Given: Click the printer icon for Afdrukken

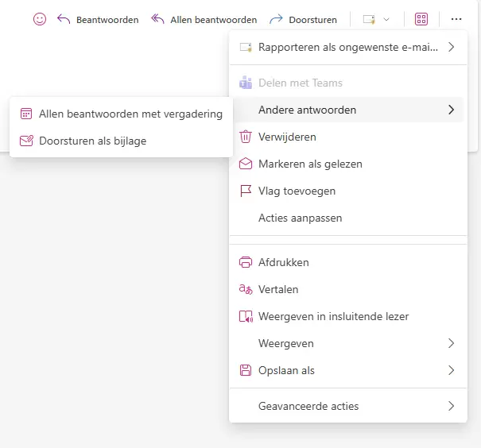Looking at the screenshot, I should (x=246, y=262).
